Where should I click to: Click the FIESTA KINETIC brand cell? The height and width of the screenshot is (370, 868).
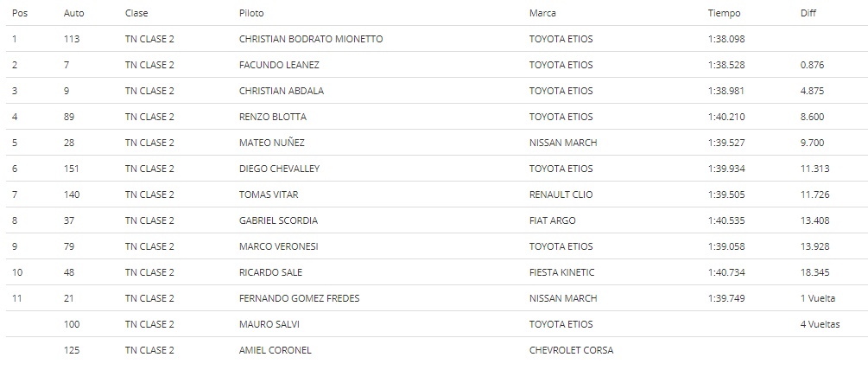click(562, 272)
